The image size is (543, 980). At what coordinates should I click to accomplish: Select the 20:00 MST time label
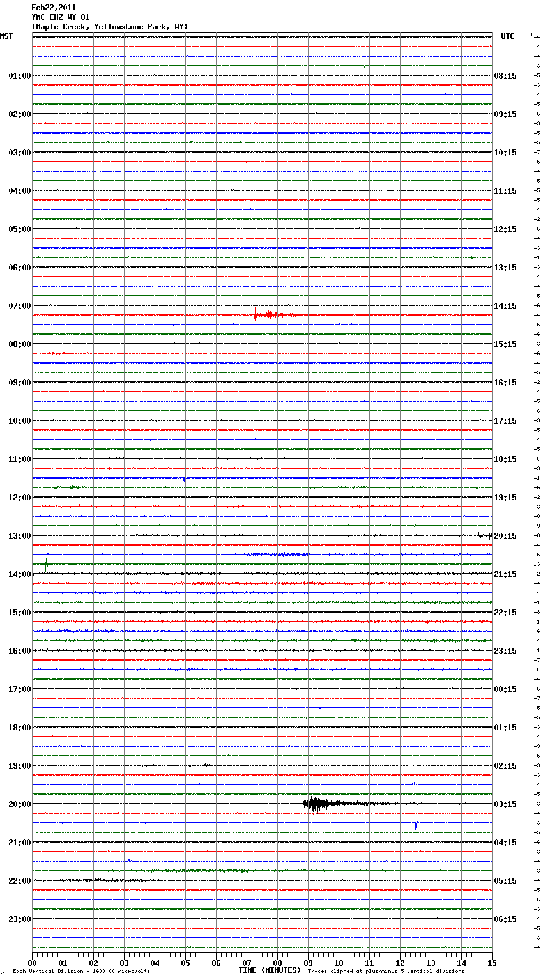coord(20,804)
